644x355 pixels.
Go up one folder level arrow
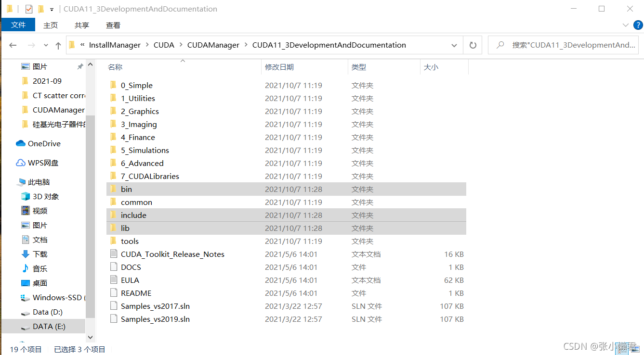tap(58, 45)
